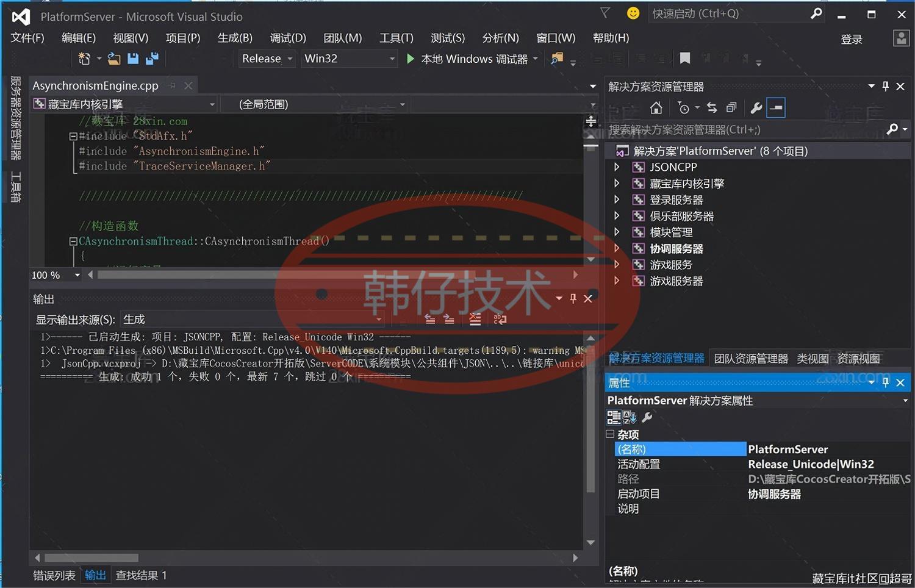Click the split editor handle above scrollbar
This screenshot has width=915, height=588.
591,121
